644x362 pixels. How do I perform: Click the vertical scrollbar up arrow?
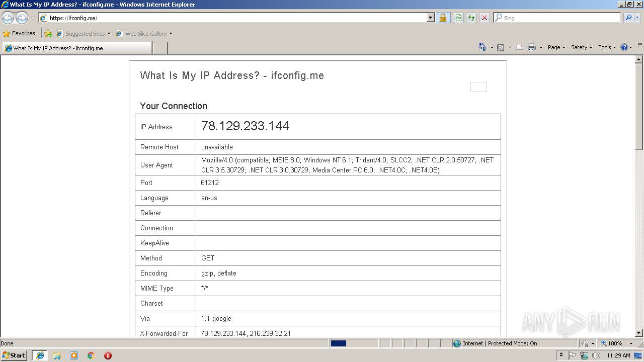pos(639,60)
